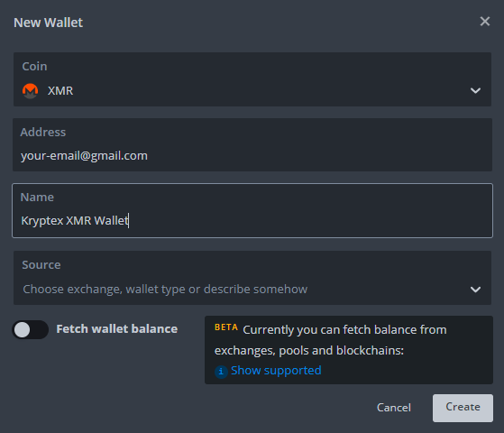
Task: Click the Address field label
Action: coord(43,133)
